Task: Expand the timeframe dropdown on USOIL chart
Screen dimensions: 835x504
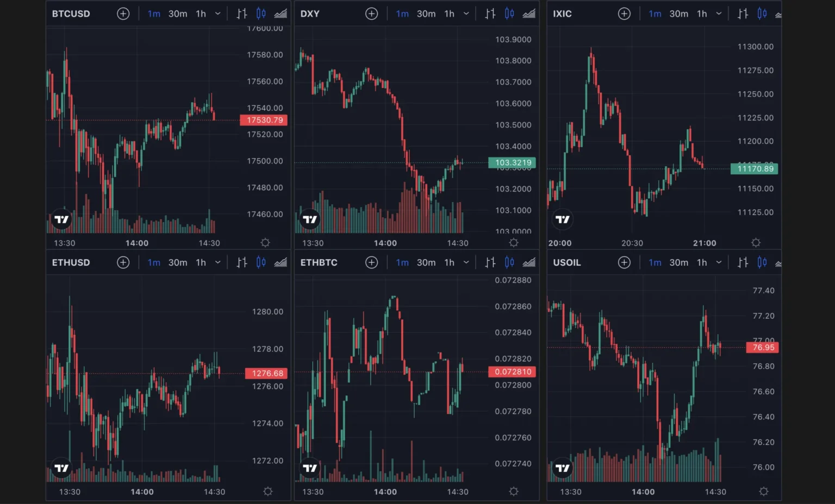Action: (x=719, y=262)
